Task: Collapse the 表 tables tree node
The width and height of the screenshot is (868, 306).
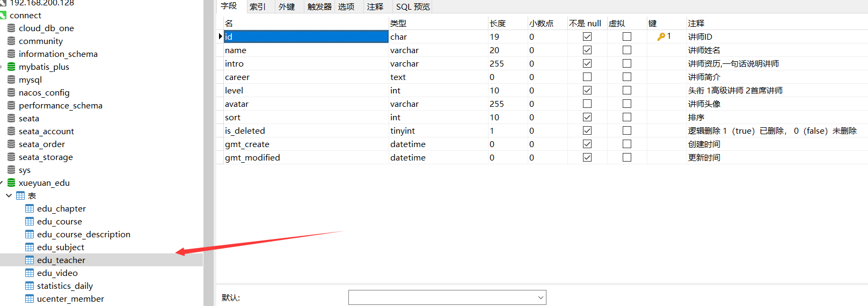Action: [x=9, y=196]
